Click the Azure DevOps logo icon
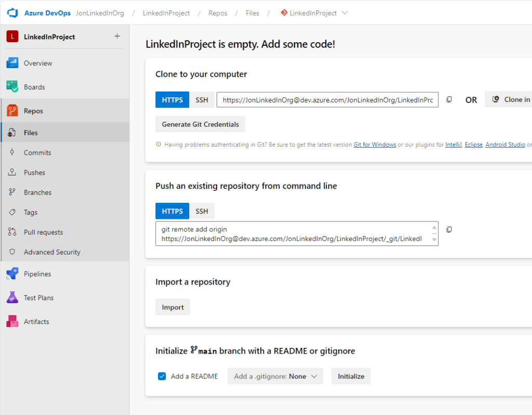 (12, 13)
